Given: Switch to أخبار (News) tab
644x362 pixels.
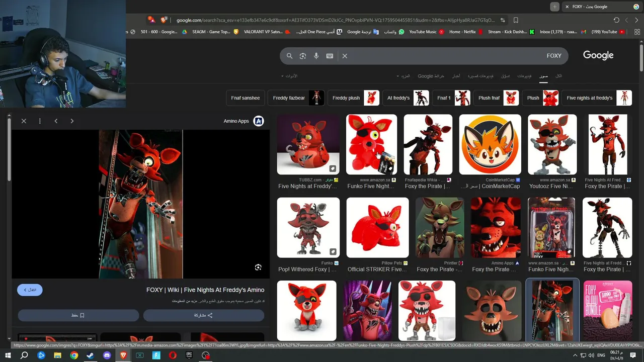Looking at the screenshot, I should (x=455, y=76).
